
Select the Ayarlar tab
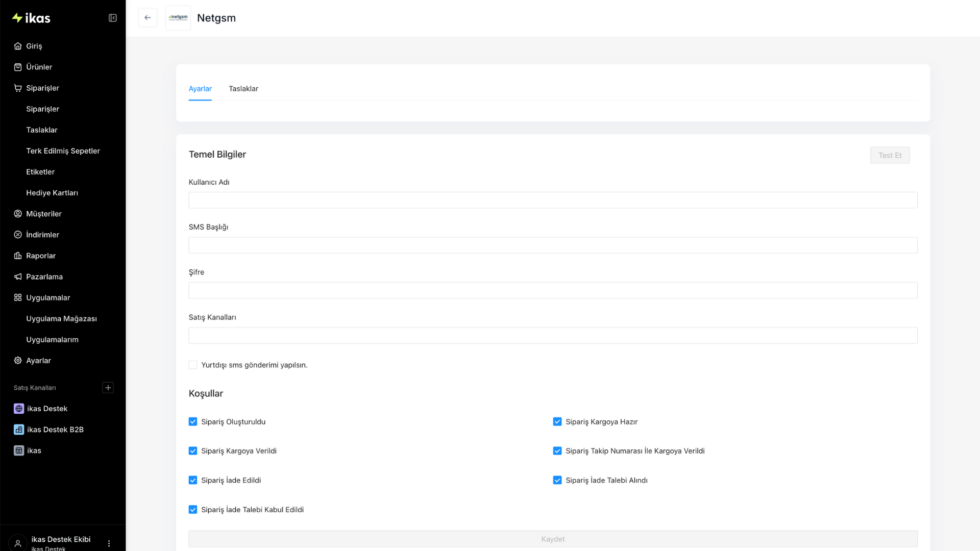pyautogui.click(x=200, y=89)
